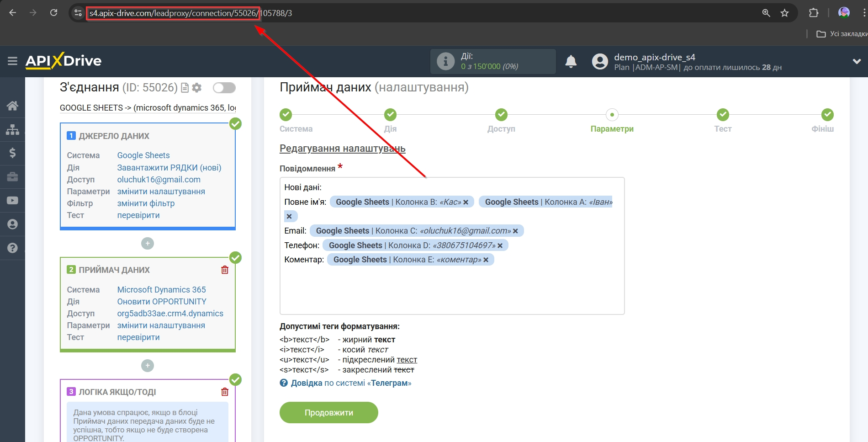Open the Завантажити РЯДКИ (нові) action link
This screenshot has width=868, height=442.
tap(169, 168)
